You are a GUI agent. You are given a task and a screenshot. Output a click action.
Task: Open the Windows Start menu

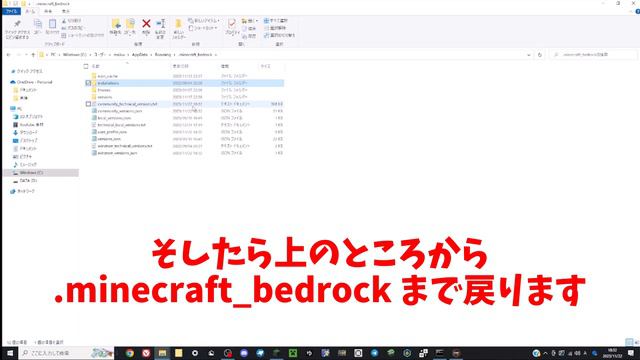pyautogui.click(x=10, y=353)
